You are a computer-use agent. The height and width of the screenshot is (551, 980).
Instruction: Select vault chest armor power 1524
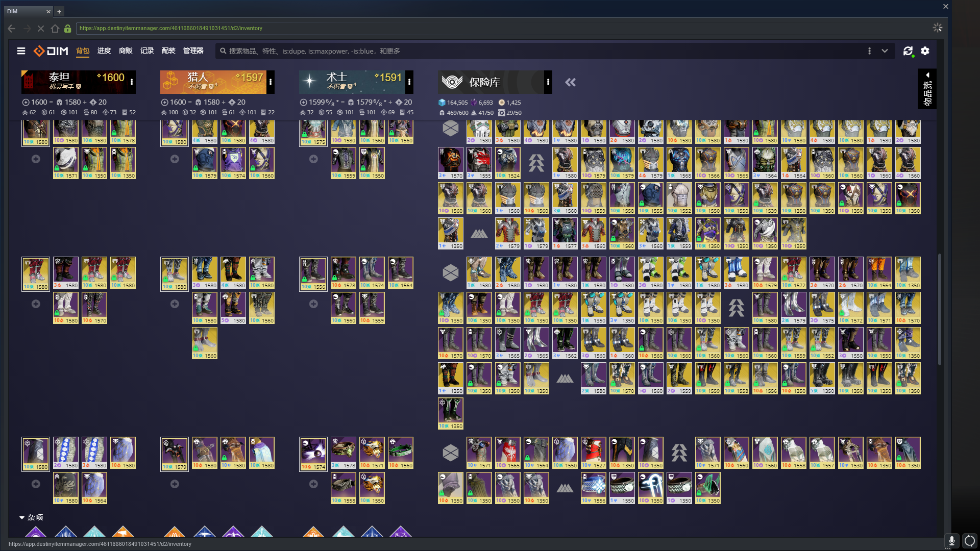coord(508,163)
